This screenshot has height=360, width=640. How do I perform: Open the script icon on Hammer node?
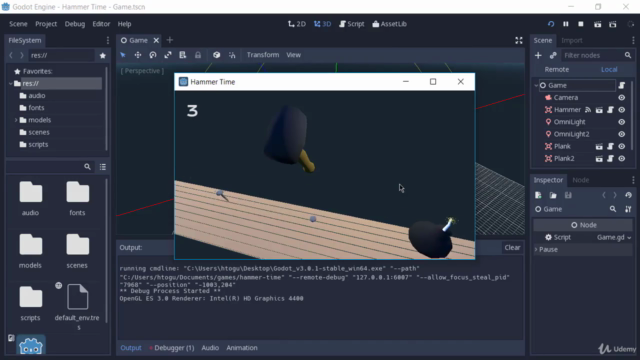(x=610, y=110)
